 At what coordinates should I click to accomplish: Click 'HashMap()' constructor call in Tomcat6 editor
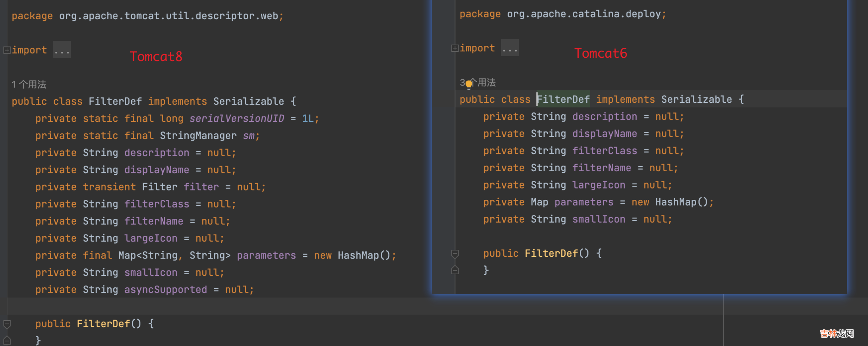[x=681, y=202]
